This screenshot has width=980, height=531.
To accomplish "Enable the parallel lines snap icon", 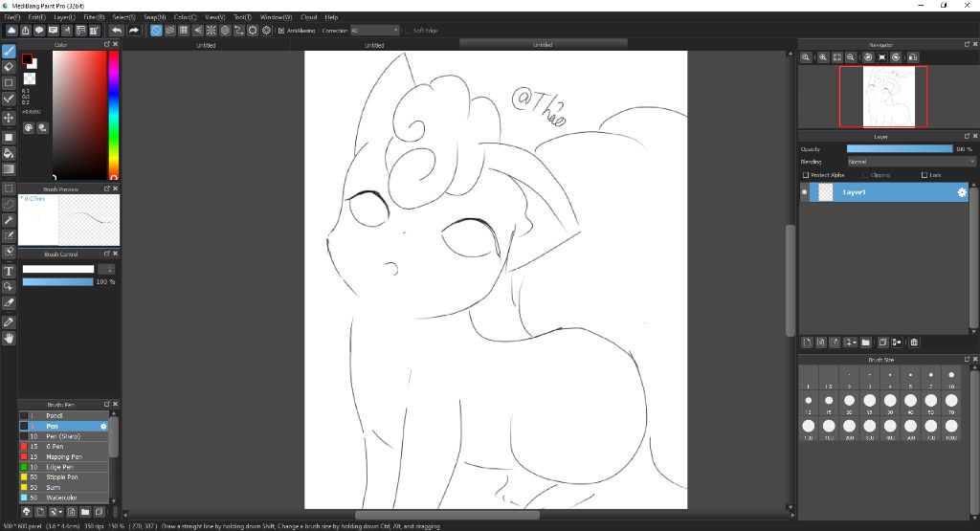I will pyautogui.click(x=170, y=30).
